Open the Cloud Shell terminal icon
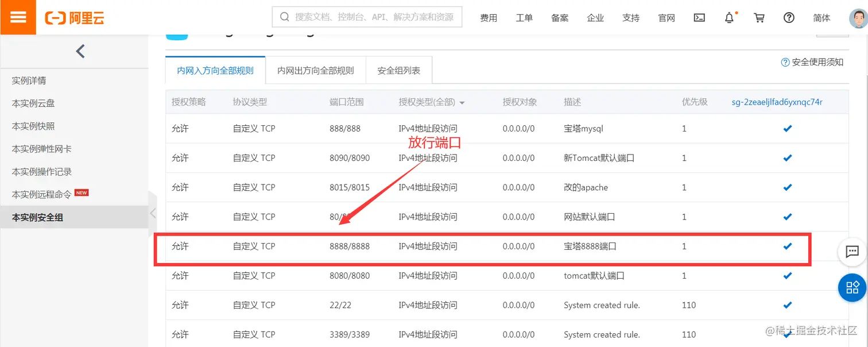This screenshot has height=347, width=868. point(699,18)
